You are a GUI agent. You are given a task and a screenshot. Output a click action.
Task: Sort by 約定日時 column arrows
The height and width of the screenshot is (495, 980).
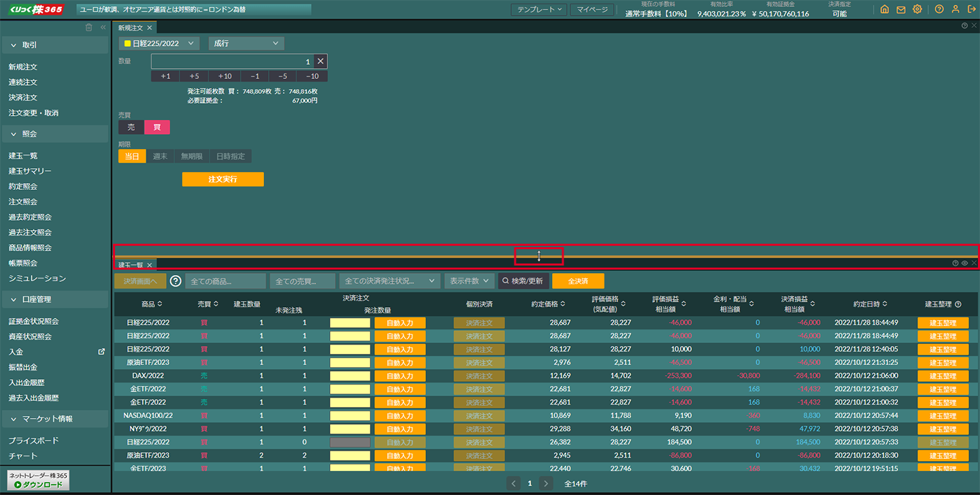click(x=885, y=304)
